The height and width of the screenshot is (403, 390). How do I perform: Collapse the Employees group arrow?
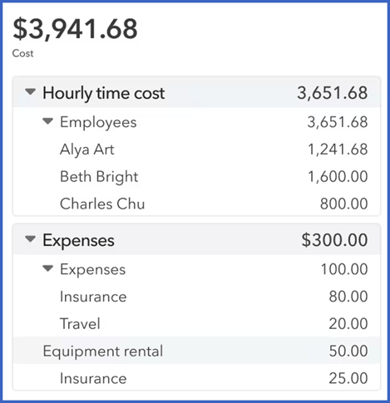pyautogui.click(x=48, y=122)
